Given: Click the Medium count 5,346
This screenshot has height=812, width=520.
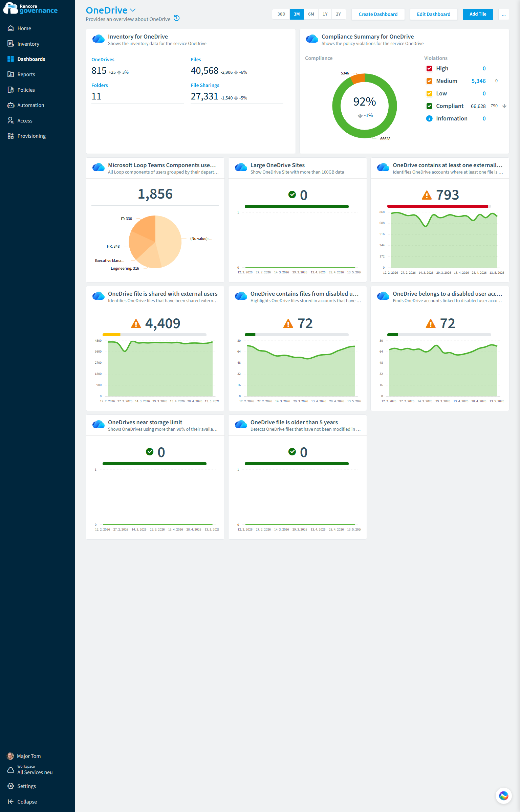Looking at the screenshot, I should 478,81.
